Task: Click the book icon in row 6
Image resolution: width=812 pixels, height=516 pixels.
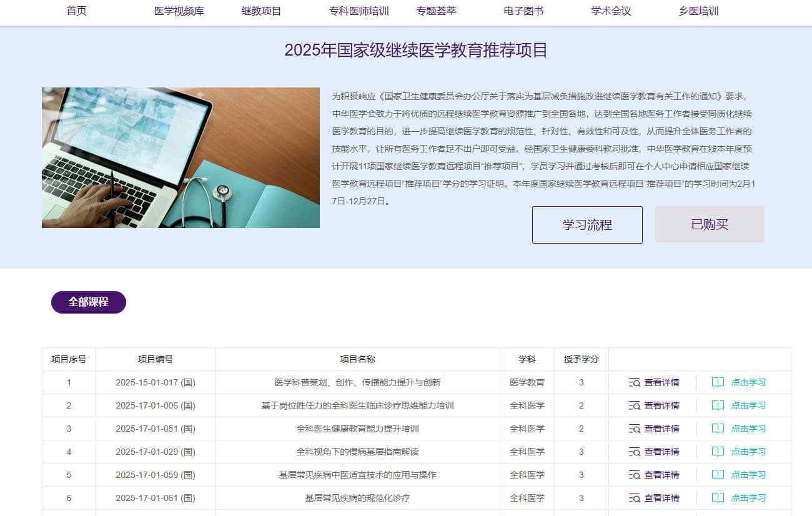Action: pyautogui.click(x=718, y=498)
